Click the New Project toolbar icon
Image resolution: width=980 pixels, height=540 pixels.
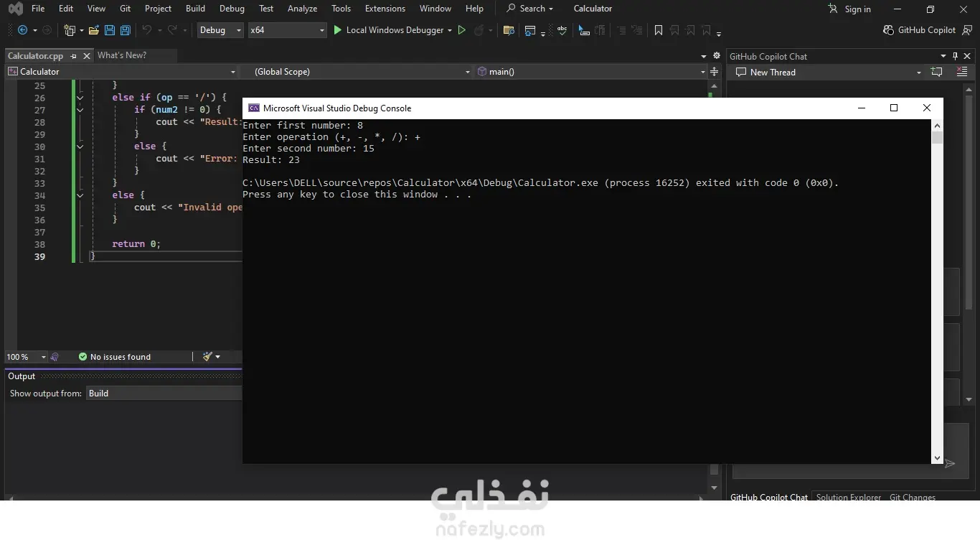(x=70, y=30)
